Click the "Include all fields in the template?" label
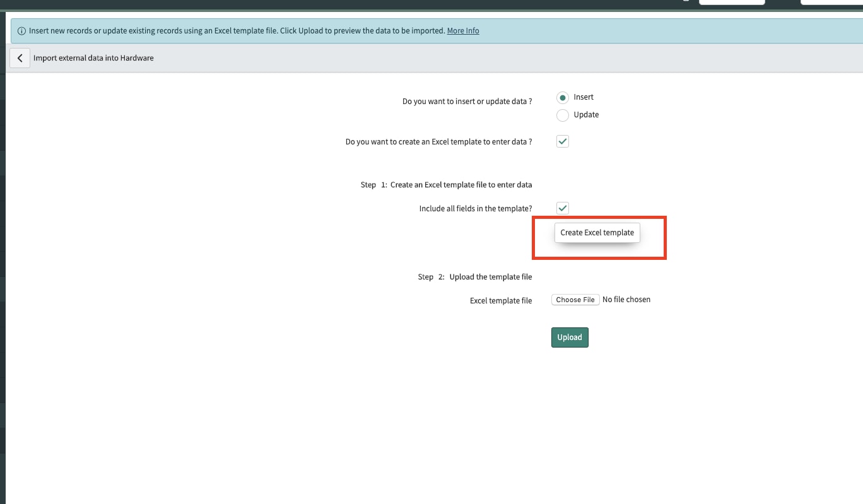863x504 pixels. (476, 209)
